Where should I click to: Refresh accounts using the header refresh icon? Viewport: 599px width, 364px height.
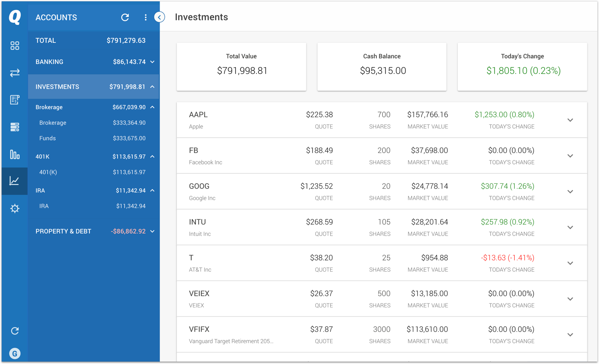pyautogui.click(x=125, y=17)
